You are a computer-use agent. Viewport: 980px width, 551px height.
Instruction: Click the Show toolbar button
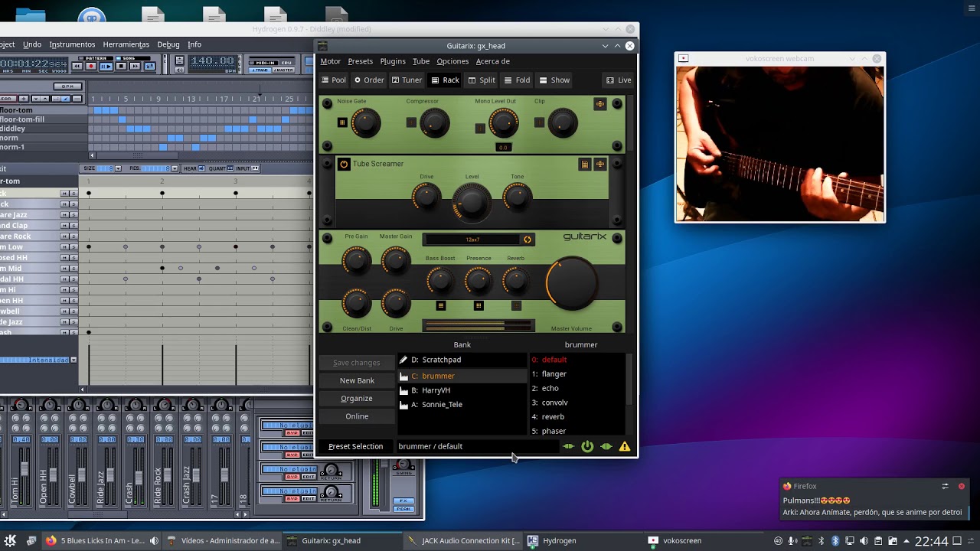tap(554, 80)
